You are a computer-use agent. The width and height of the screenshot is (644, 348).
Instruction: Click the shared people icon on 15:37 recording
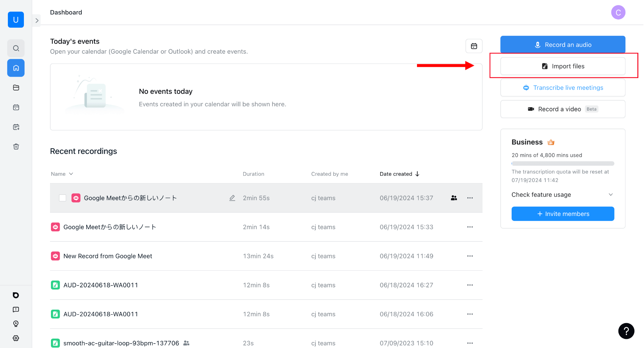pyautogui.click(x=454, y=198)
